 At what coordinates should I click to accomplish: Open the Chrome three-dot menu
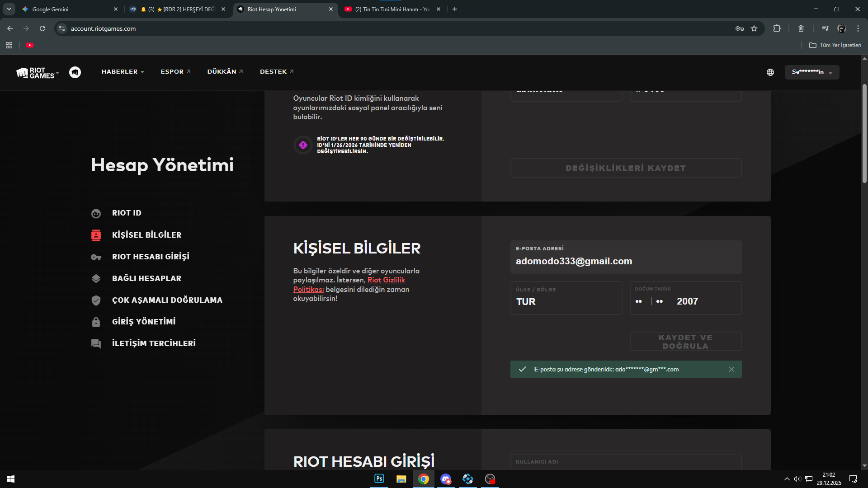click(x=858, y=28)
